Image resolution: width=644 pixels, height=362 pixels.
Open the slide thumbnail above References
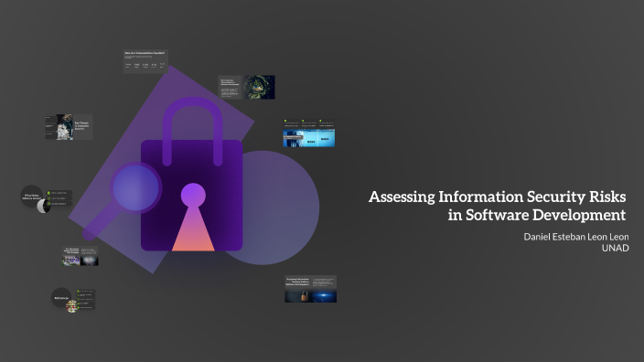pos(80,256)
